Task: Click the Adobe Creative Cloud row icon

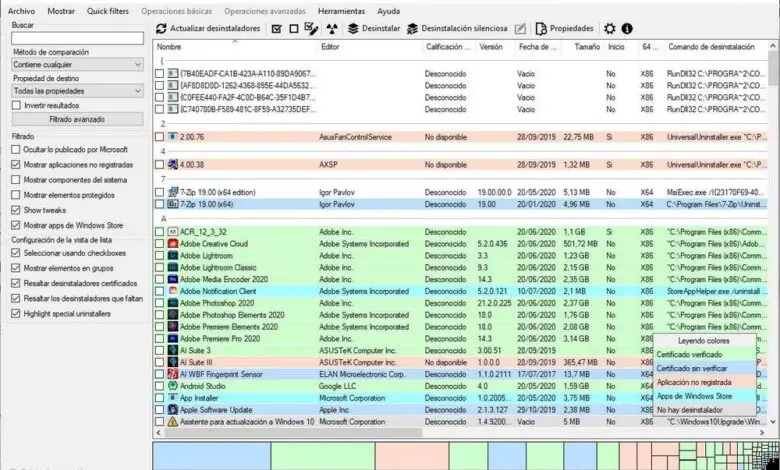Action: [x=173, y=244]
